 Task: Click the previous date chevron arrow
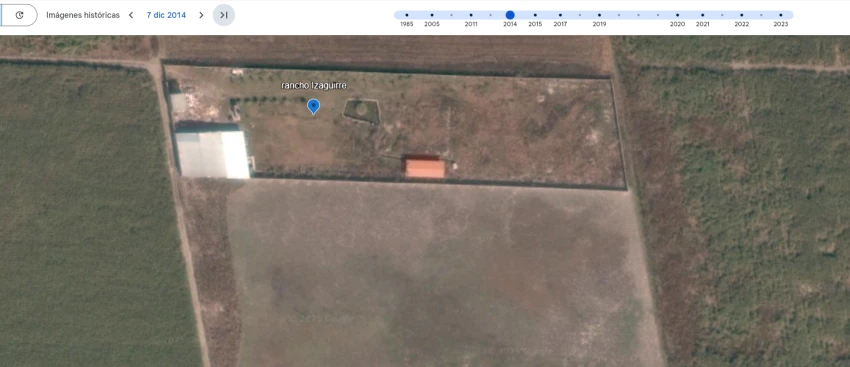131,15
